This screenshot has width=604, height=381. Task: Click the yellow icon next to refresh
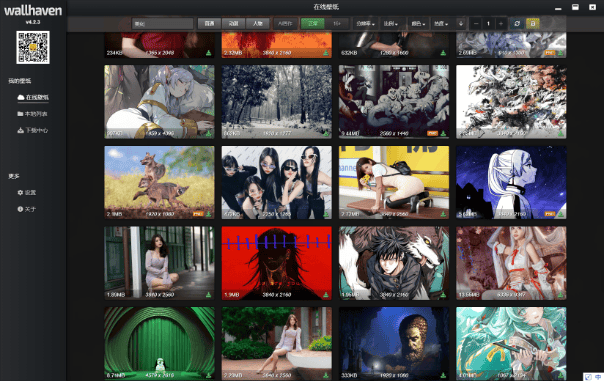[533, 23]
